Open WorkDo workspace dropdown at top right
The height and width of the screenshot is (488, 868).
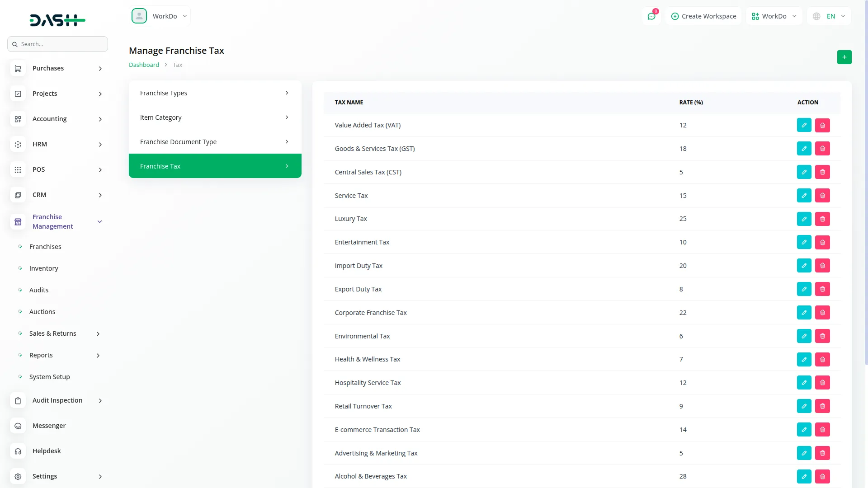click(774, 16)
